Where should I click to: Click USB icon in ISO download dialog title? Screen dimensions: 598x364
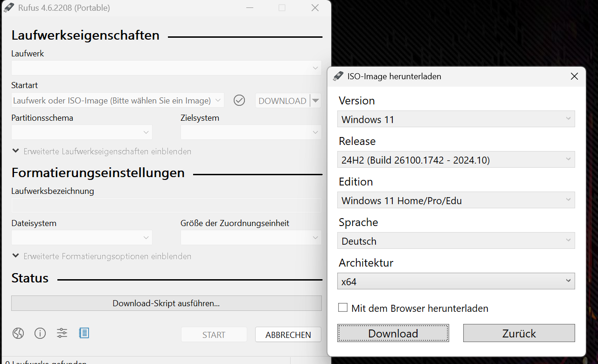tap(338, 76)
